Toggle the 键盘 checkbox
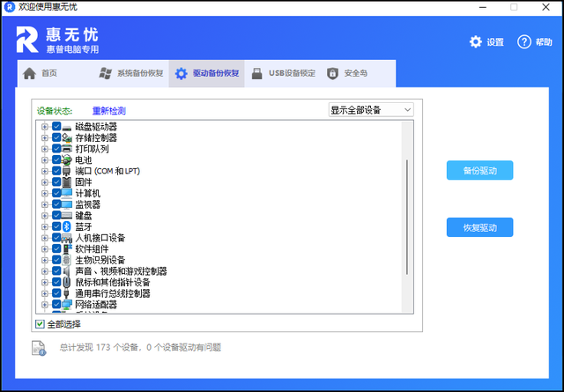Viewport: 564px width, 392px height. [x=56, y=216]
